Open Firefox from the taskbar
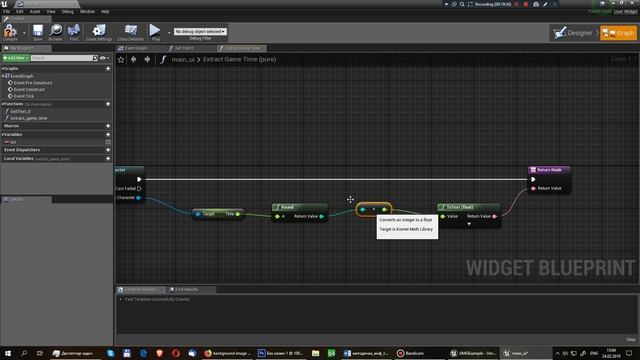This screenshot has width=640, height=360. pos(228,353)
